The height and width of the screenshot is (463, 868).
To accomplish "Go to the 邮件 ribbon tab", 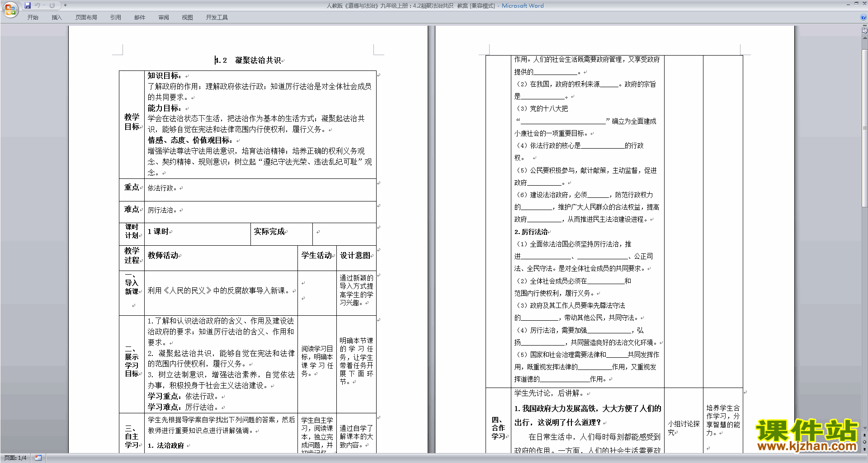I will tap(140, 18).
